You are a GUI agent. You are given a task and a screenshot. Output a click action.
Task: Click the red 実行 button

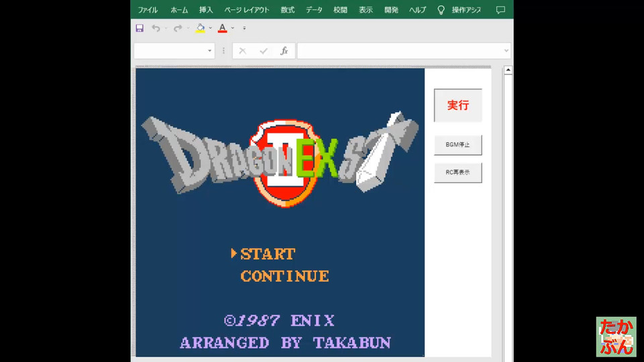click(x=458, y=105)
